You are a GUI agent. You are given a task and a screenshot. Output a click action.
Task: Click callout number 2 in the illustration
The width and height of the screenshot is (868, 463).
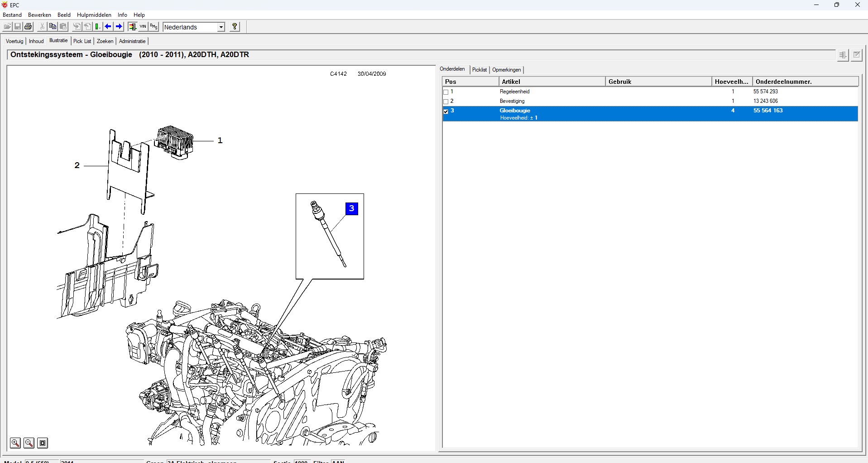pyautogui.click(x=77, y=166)
